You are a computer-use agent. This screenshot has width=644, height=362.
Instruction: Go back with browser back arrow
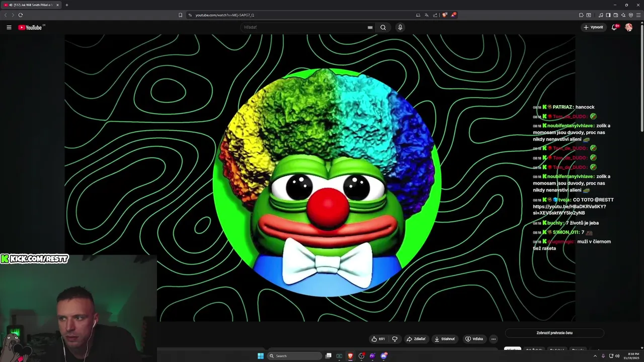pos(6,15)
